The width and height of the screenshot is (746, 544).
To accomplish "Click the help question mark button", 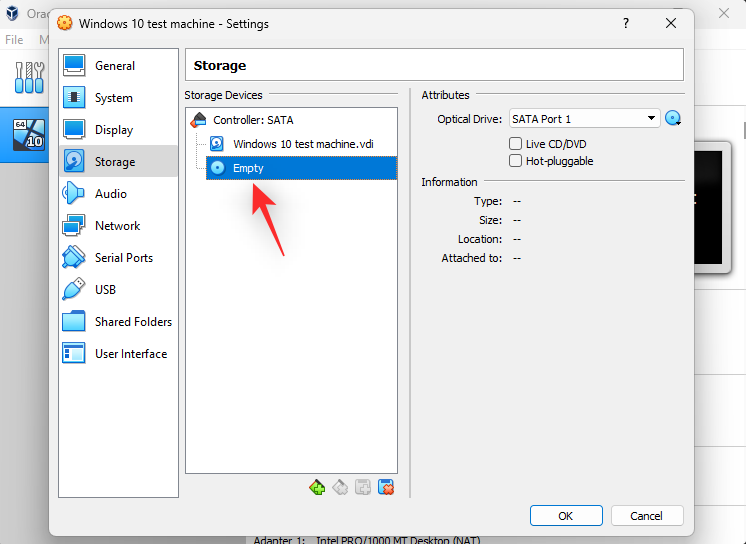I will [x=626, y=23].
